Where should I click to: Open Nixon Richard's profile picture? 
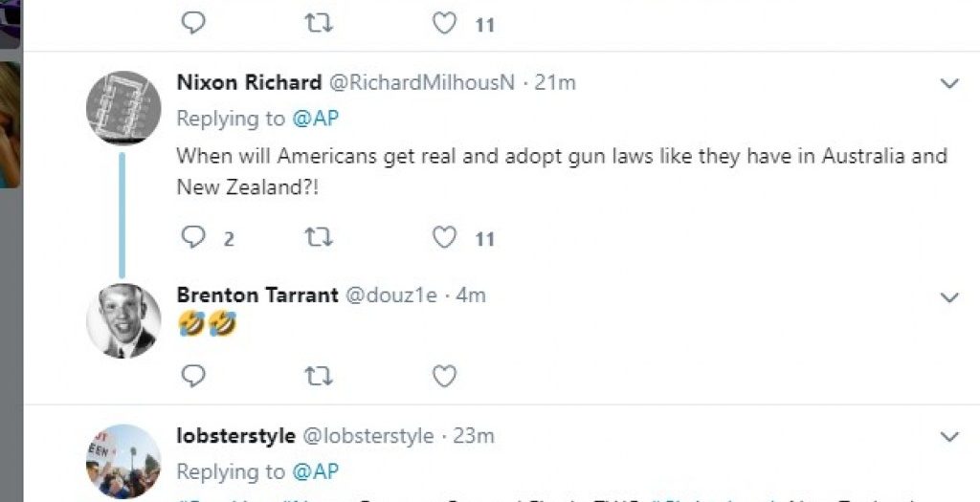(x=123, y=108)
